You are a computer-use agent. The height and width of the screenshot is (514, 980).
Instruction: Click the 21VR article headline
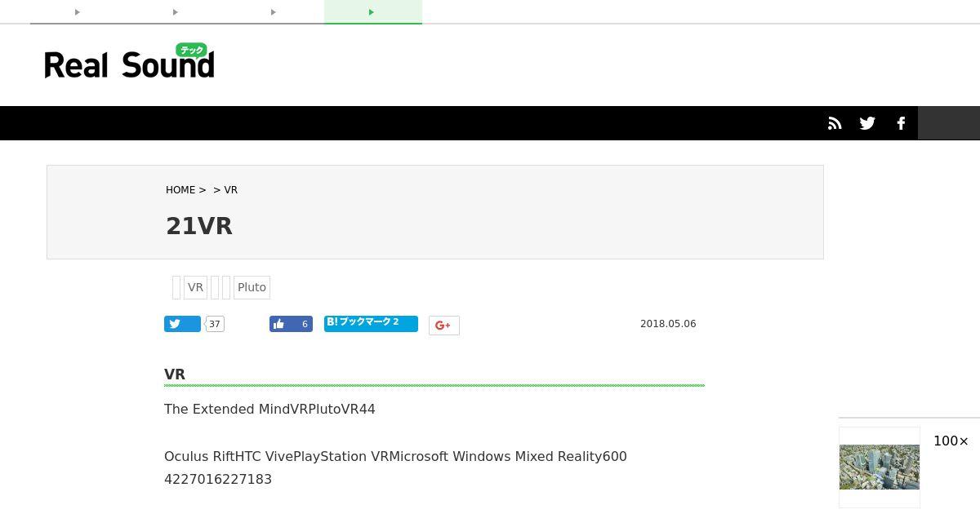(x=199, y=226)
